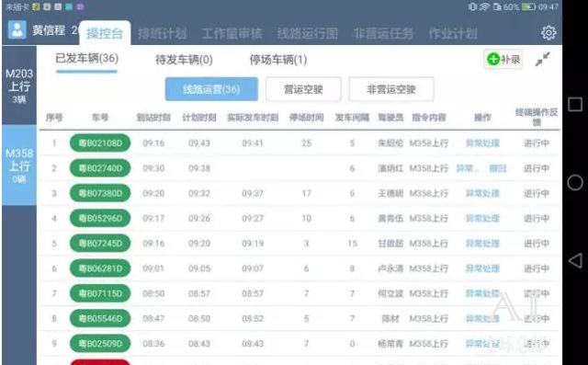This screenshot has width=588, height=365.
Task: Click actual departure time 09:19
Action: 253,244
